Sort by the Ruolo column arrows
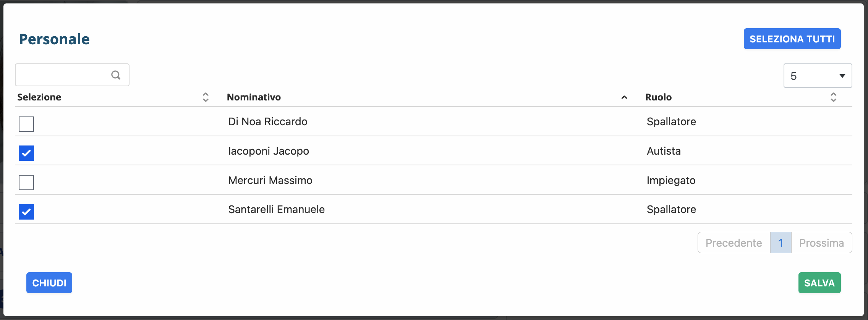868x320 pixels. 833,97
